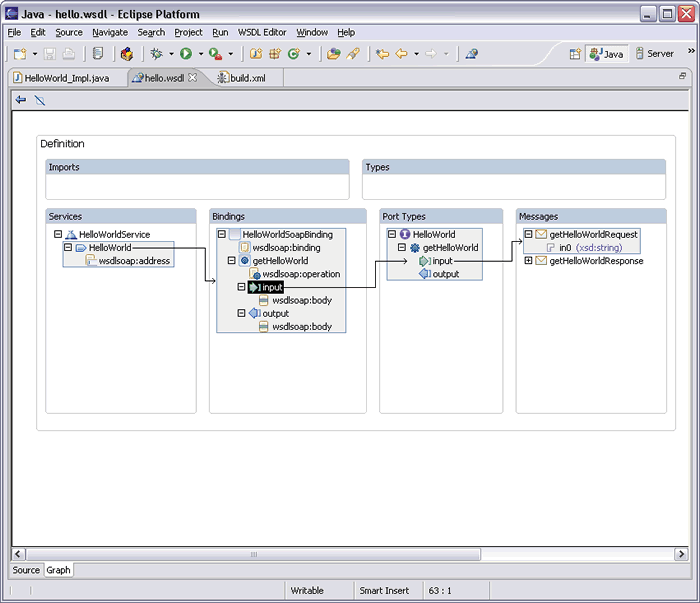The width and height of the screenshot is (700, 603).
Task: Click the blue back arrow in editor
Action: [21, 100]
